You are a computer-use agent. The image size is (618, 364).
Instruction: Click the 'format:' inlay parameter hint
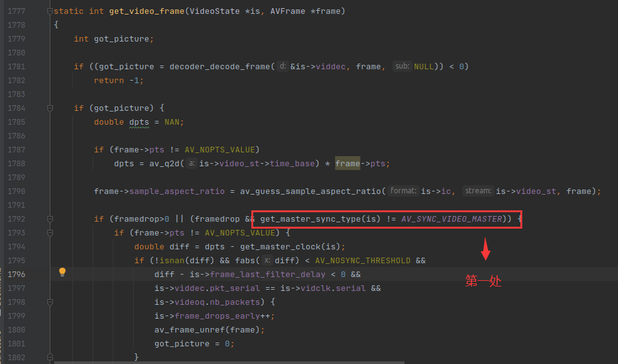point(403,191)
